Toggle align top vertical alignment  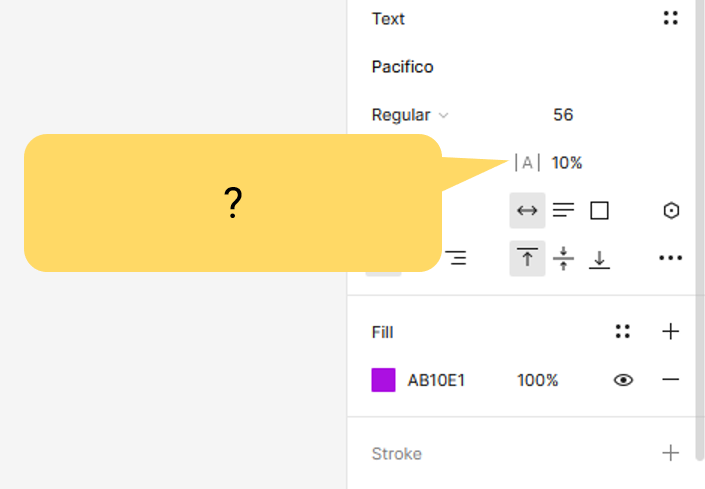527,259
